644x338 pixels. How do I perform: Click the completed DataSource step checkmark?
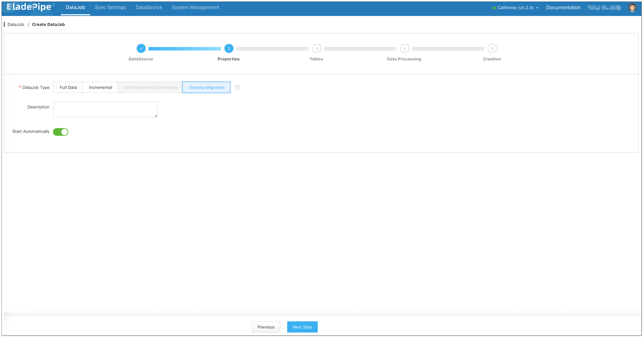[141, 48]
